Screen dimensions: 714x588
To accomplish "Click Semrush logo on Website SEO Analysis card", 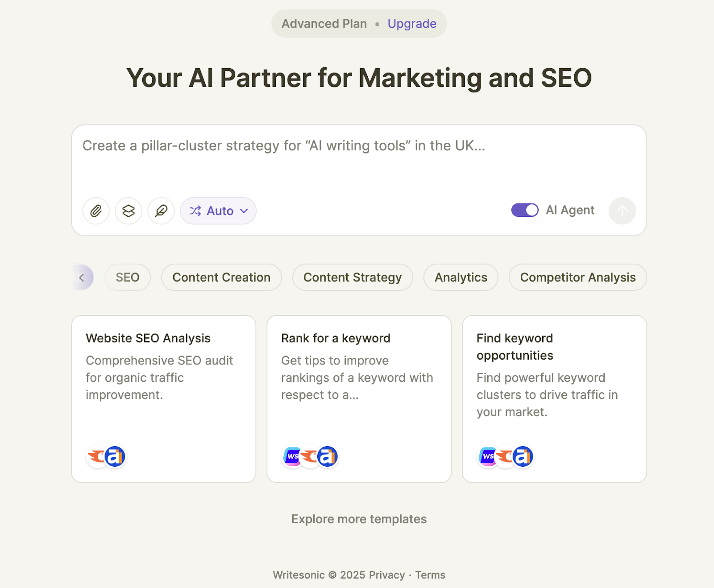I will (x=96, y=456).
